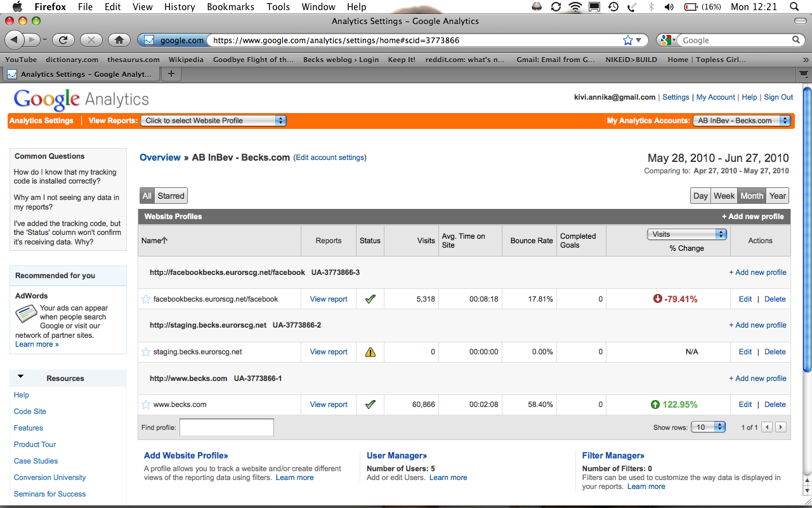Show only Starred profiles

tap(171, 196)
